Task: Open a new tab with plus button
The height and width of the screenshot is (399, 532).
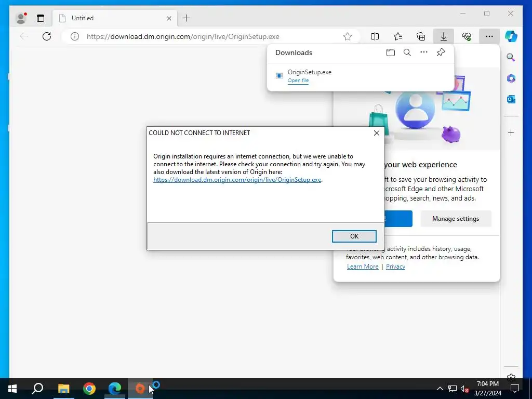Action: (x=187, y=18)
